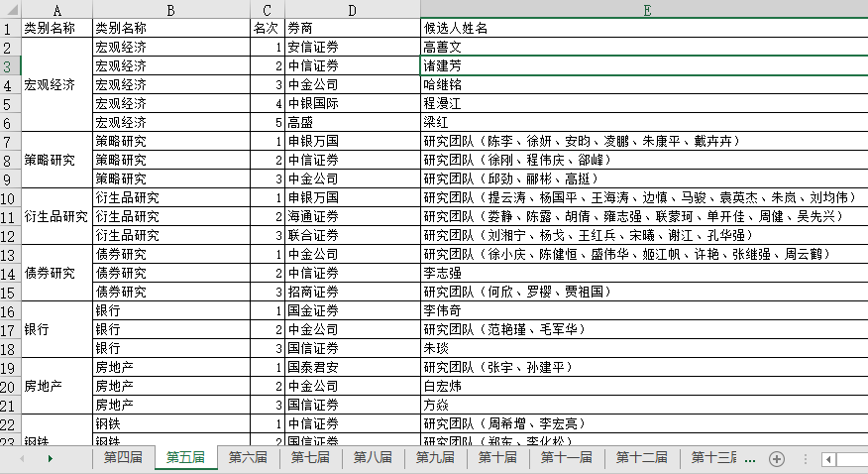Click the 名次 header cell
The height and width of the screenshot is (474, 868).
point(268,28)
